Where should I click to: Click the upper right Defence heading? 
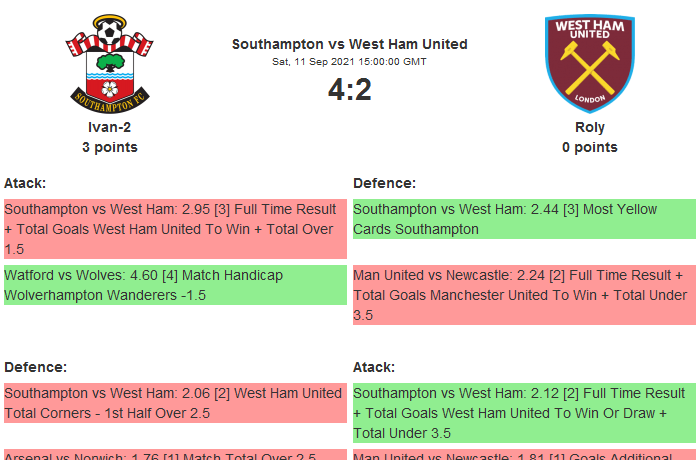(384, 183)
